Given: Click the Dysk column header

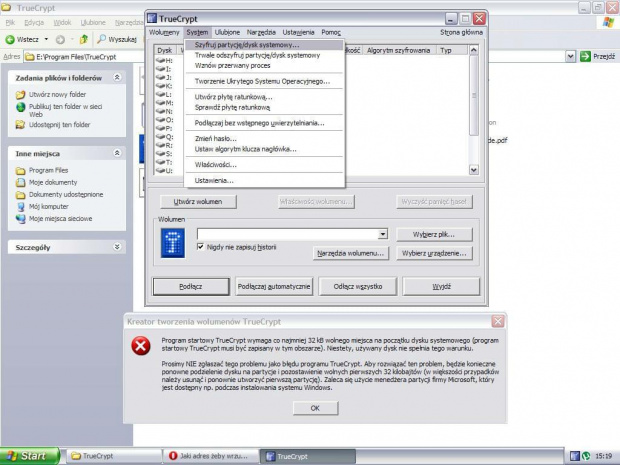Looking at the screenshot, I should pos(165,50).
